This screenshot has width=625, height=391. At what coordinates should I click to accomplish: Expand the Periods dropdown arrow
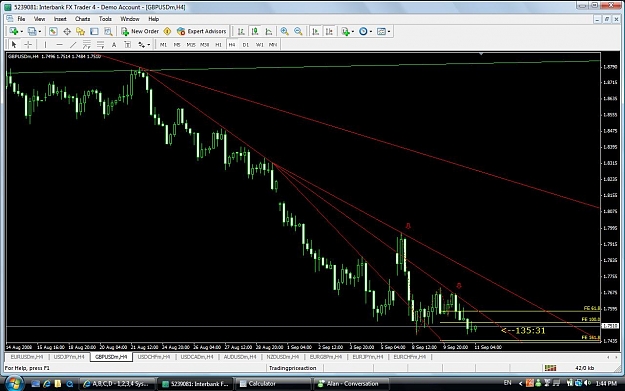pyautogui.click(x=371, y=31)
